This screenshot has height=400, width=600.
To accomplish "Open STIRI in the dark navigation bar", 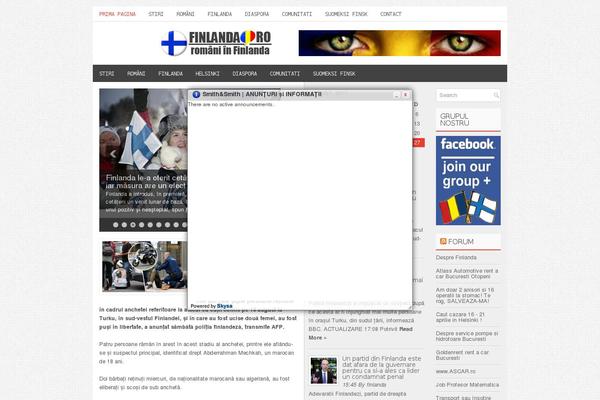I will (x=109, y=73).
